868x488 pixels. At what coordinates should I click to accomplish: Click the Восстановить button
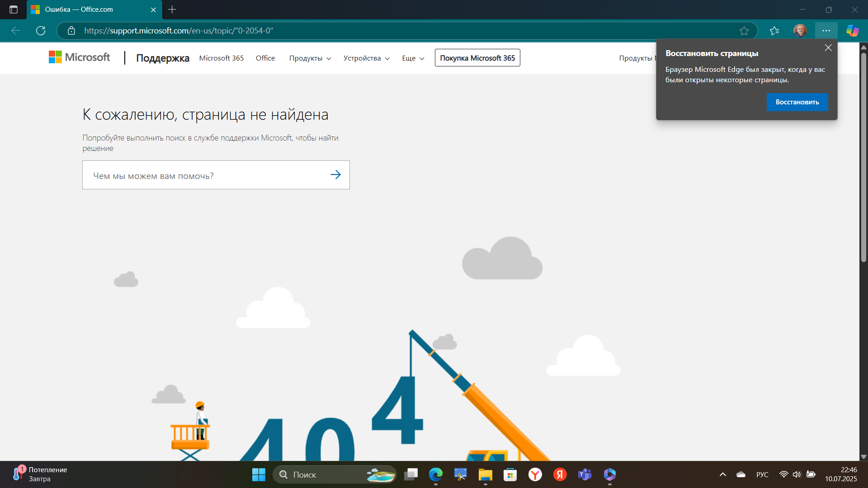click(x=797, y=102)
